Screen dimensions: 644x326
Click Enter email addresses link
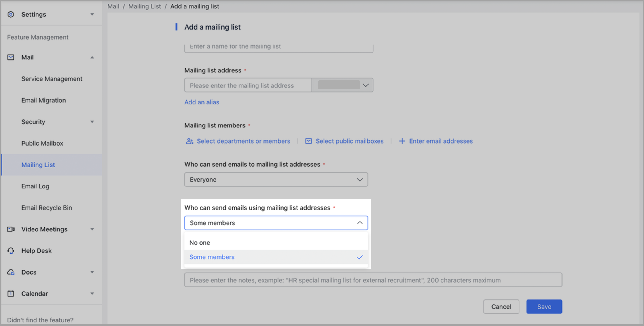coord(441,141)
